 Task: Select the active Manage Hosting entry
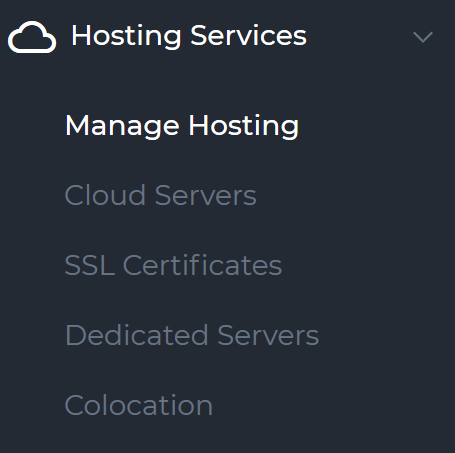pyautogui.click(x=182, y=125)
